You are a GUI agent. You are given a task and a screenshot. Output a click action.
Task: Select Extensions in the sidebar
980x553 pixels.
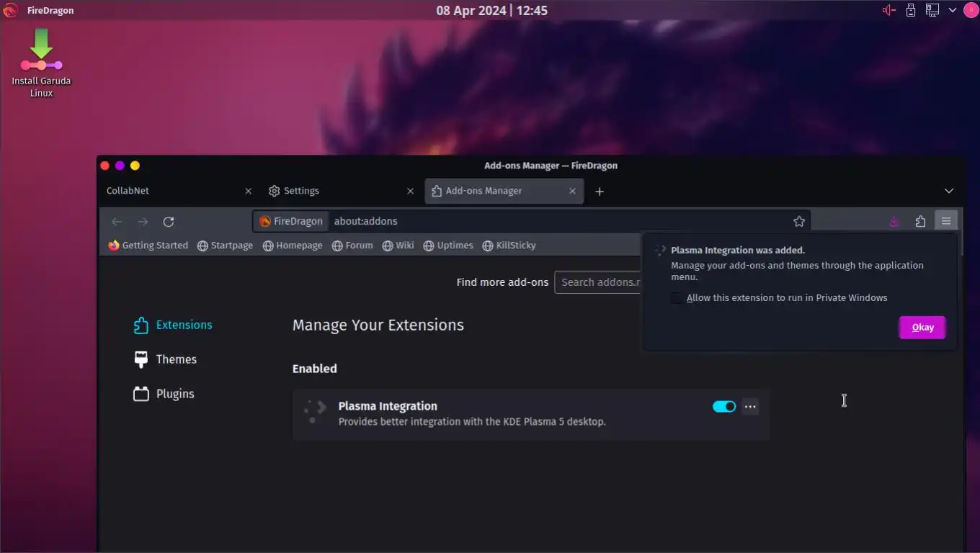173,325
